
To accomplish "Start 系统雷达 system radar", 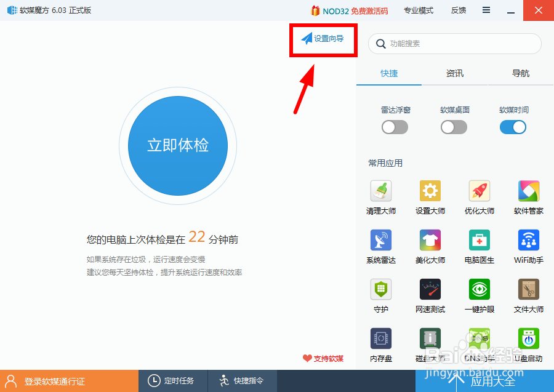I will click(x=380, y=246).
